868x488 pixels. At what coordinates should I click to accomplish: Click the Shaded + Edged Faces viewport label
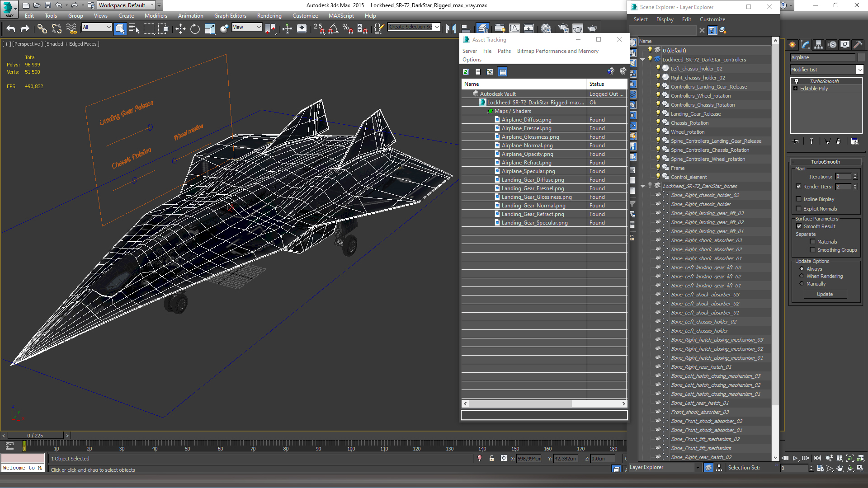71,44
